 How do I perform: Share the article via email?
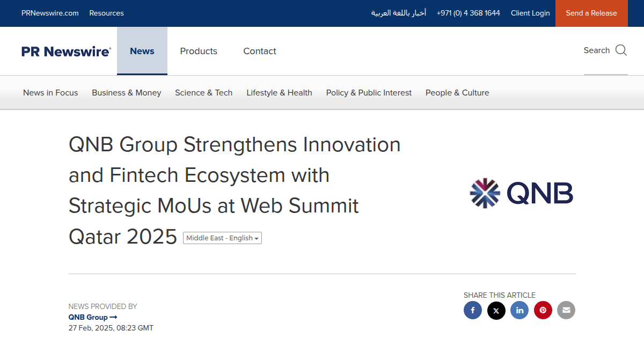(x=566, y=310)
